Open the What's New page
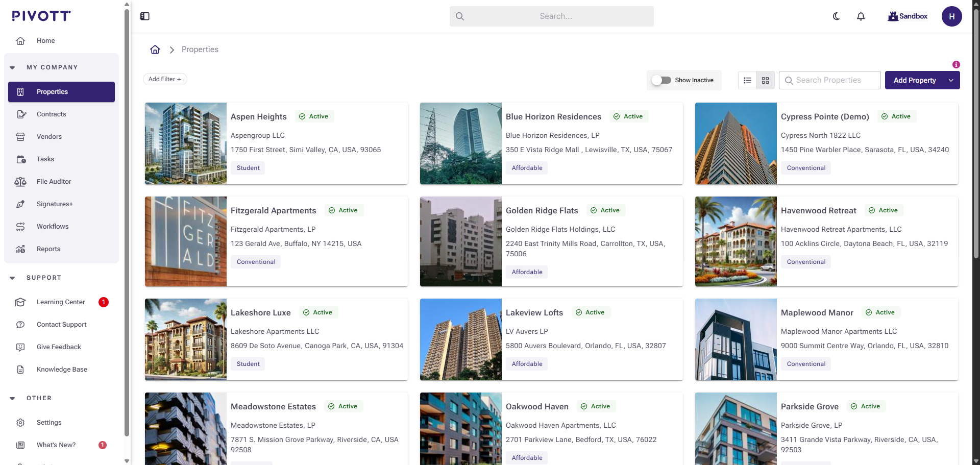 point(56,445)
